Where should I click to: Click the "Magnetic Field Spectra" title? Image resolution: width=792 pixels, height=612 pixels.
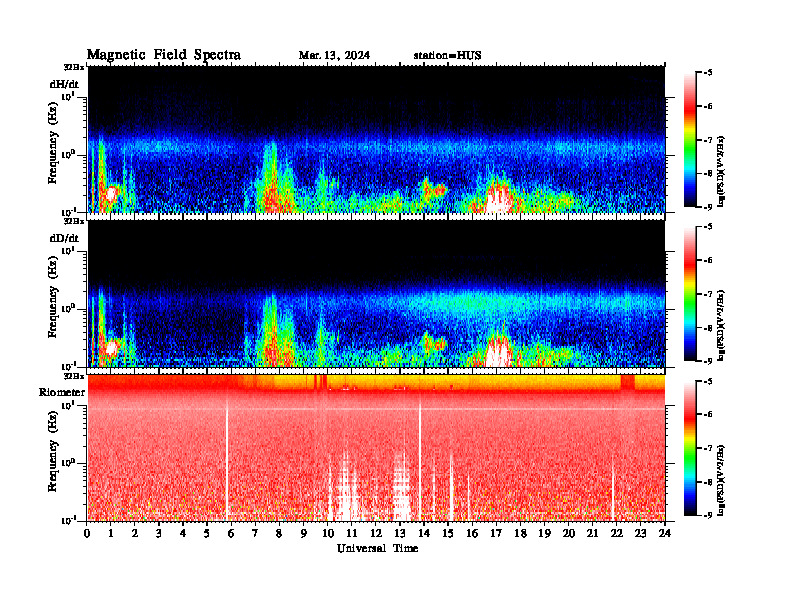click(x=164, y=55)
